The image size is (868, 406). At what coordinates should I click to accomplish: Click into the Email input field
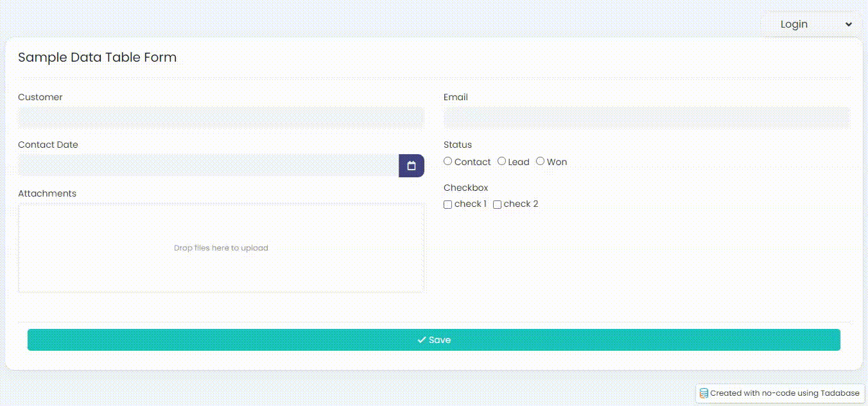(x=647, y=118)
